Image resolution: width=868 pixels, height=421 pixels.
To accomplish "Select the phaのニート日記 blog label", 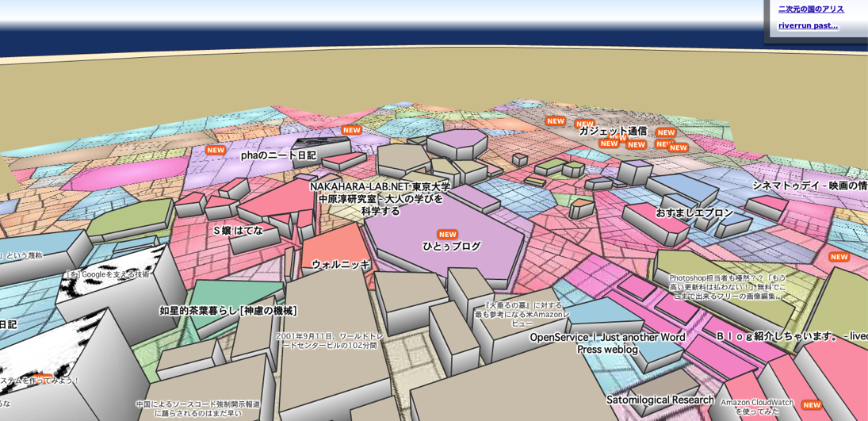I will point(278,155).
